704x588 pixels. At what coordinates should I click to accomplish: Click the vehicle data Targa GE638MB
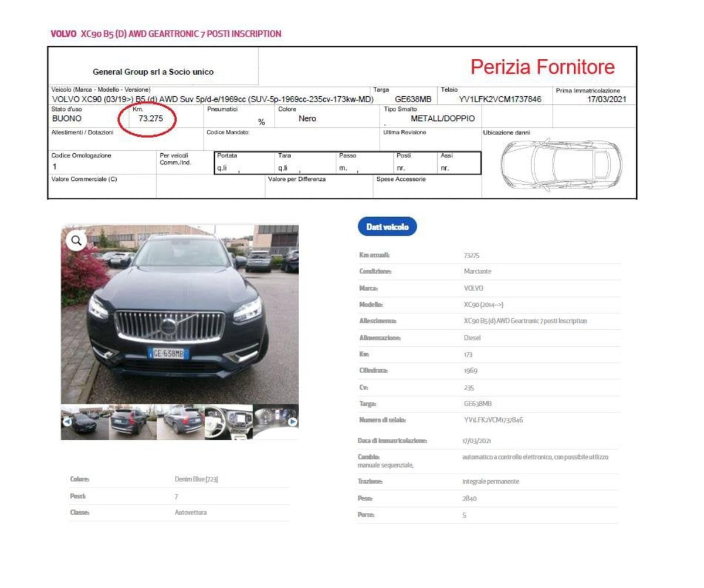(x=477, y=404)
